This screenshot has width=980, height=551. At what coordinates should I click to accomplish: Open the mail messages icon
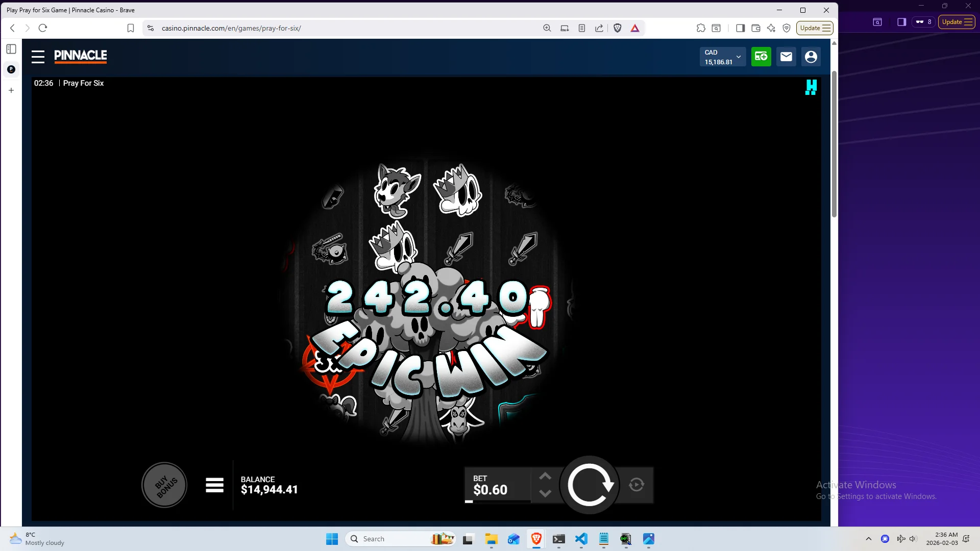click(786, 57)
